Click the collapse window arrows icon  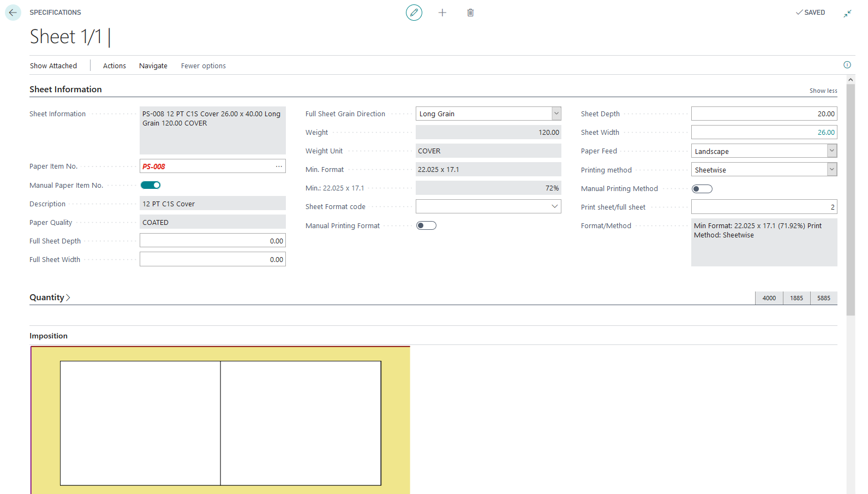[x=847, y=13]
